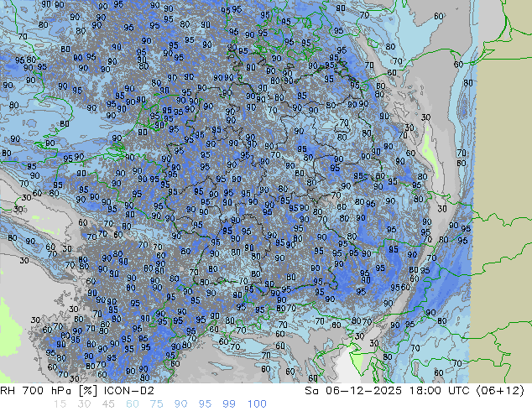532x411 pixels.
Task: Select legend value 75 in color scale
Action: [x=156, y=404]
